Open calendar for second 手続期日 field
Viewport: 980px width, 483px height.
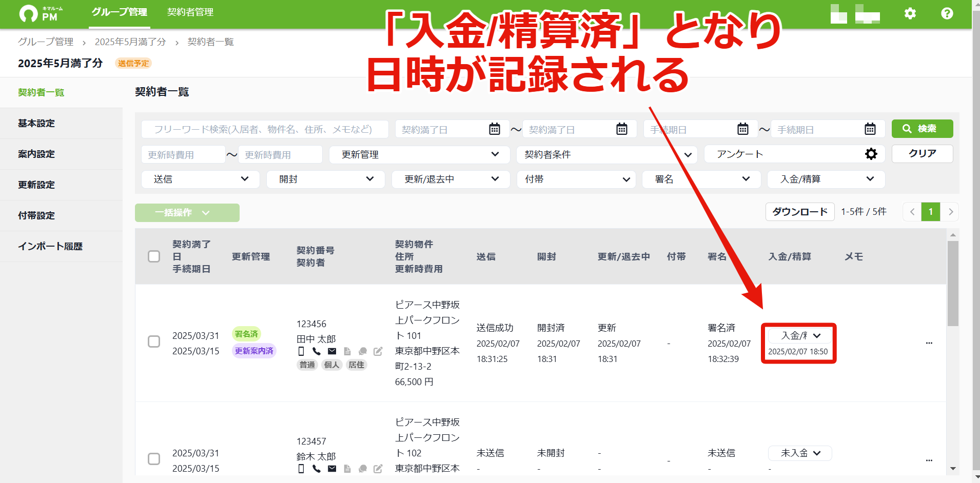click(870, 129)
